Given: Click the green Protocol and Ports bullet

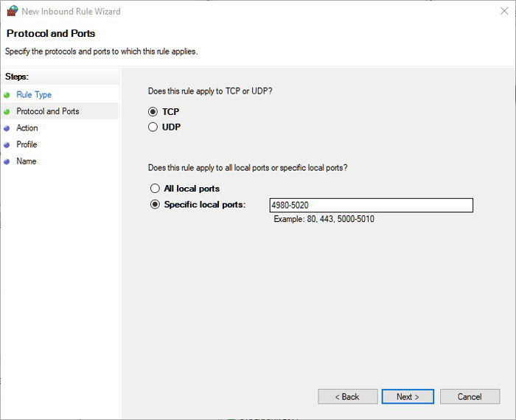Looking at the screenshot, I should pyautogui.click(x=7, y=111).
